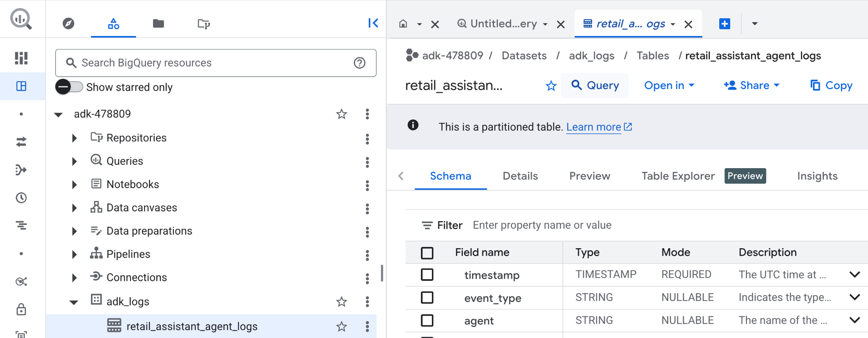
Task: Open the scheduled history clock icon in sidebar
Action: tap(21, 198)
